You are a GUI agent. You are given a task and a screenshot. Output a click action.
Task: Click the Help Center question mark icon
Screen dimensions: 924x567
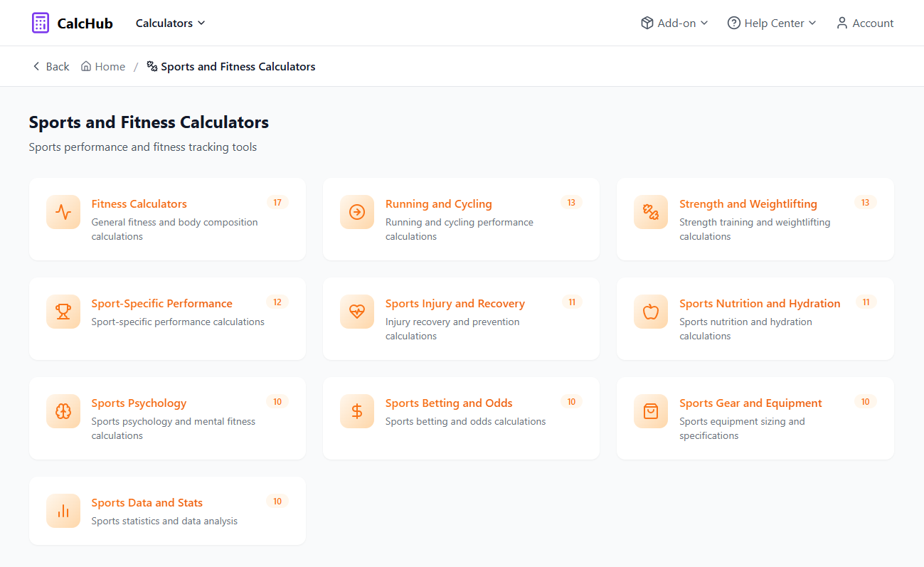point(734,23)
